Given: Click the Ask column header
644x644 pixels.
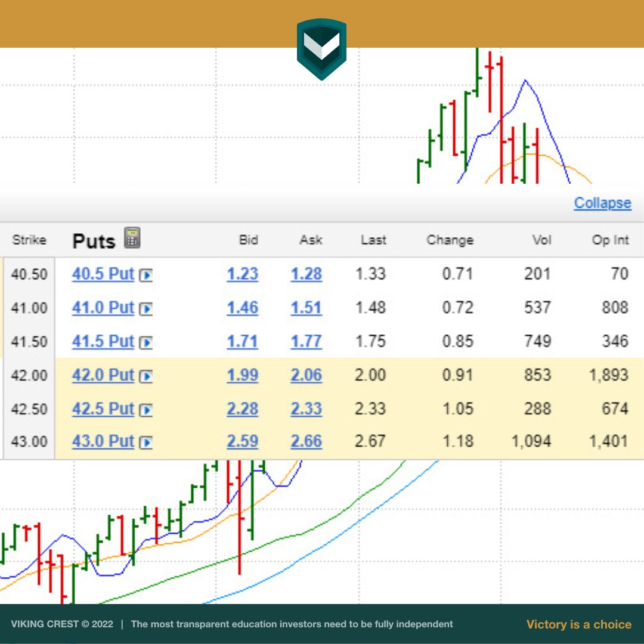Looking at the screenshot, I should (311, 240).
